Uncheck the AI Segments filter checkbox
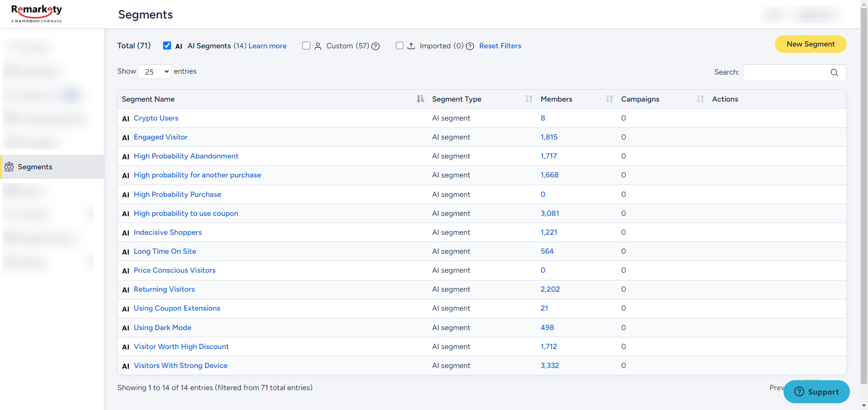This screenshot has width=868, height=410. click(167, 46)
